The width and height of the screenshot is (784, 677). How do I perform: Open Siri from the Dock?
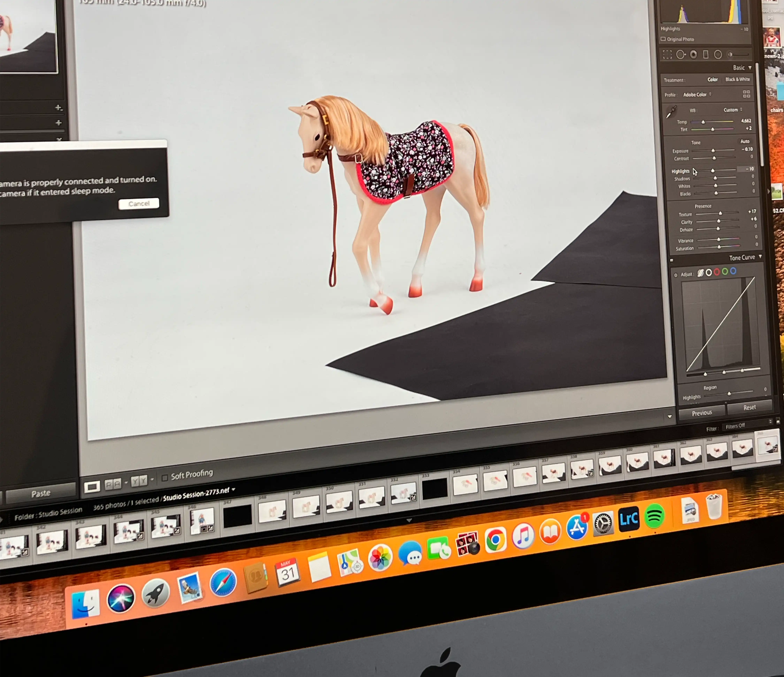(x=121, y=598)
